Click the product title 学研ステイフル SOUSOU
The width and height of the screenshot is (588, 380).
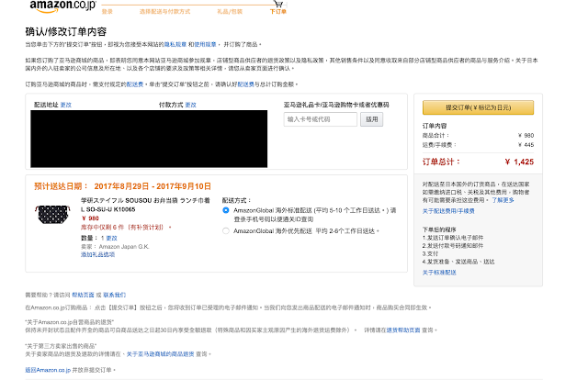click(145, 205)
